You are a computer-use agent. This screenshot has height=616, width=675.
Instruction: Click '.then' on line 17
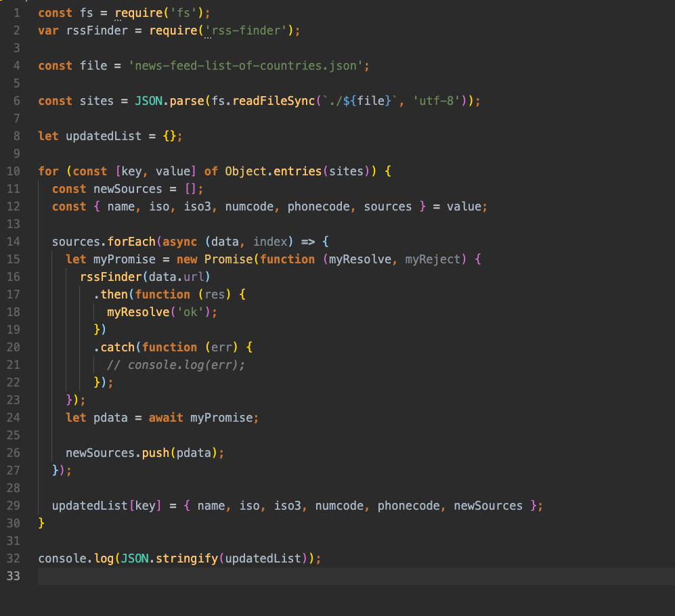[x=110, y=294]
